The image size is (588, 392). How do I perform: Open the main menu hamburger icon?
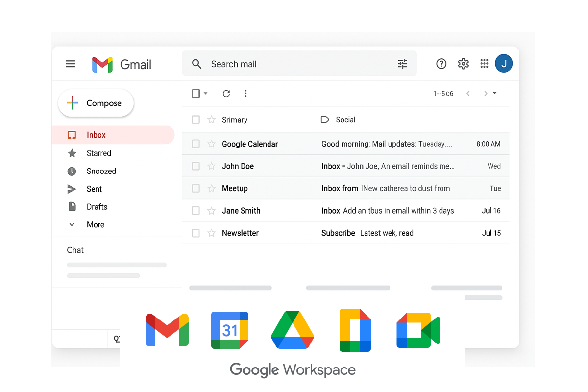[71, 64]
